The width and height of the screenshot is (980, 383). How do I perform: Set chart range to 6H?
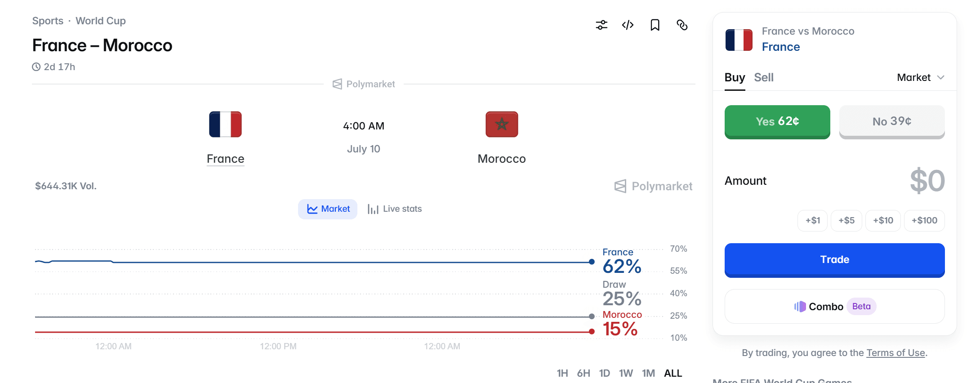[584, 373]
